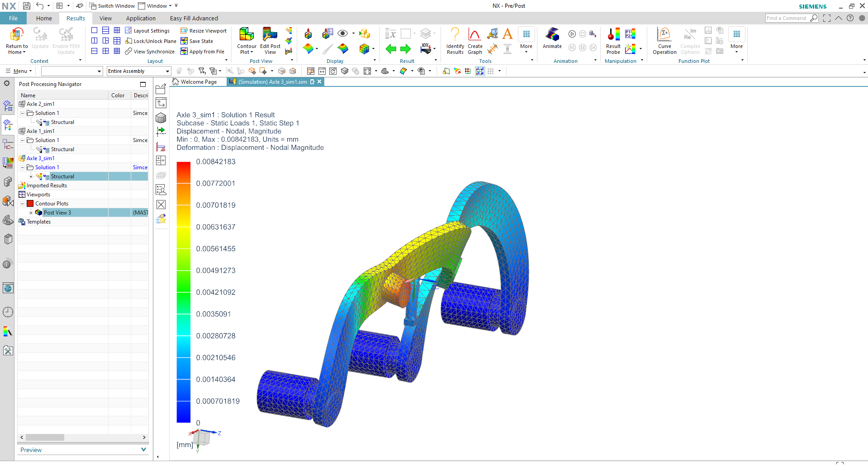868x467 pixels.
Task: Collapse the Contour Plots node
Action: (22, 204)
